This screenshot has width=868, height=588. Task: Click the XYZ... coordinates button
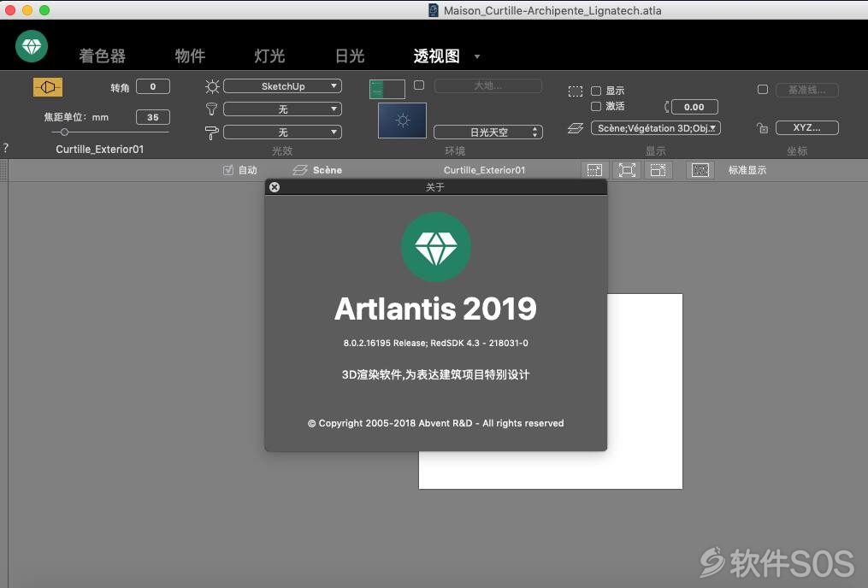[807, 128]
